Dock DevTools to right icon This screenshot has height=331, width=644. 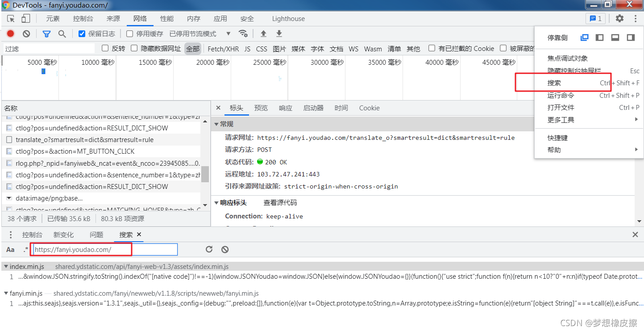click(631, 38)
